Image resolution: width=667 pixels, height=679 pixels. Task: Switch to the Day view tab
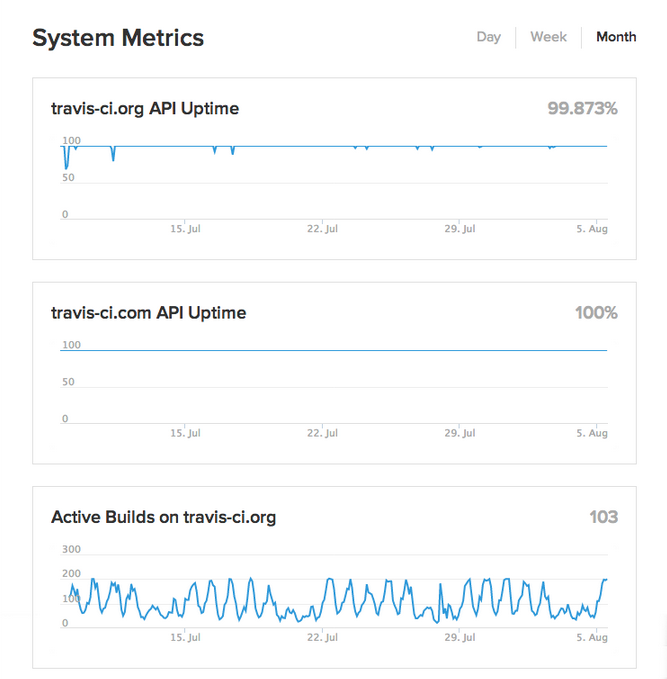coord(488,37)
